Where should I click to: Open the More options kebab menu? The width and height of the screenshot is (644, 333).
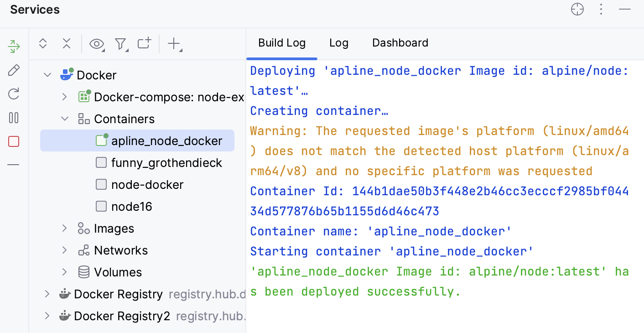601,9
